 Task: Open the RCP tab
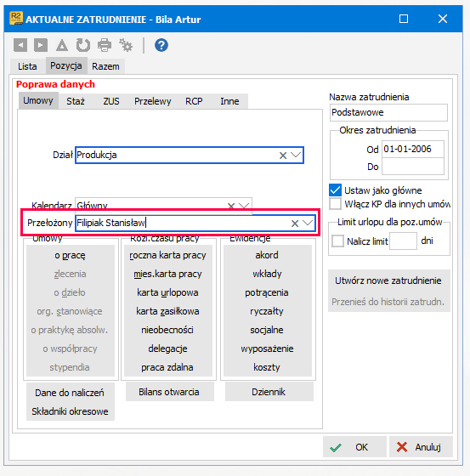194,101
